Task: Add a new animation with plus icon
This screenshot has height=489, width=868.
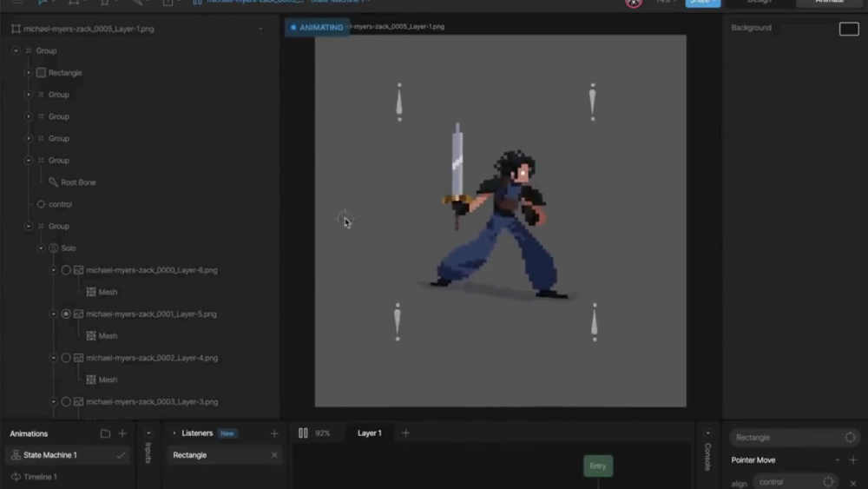Action: point(122,433)
